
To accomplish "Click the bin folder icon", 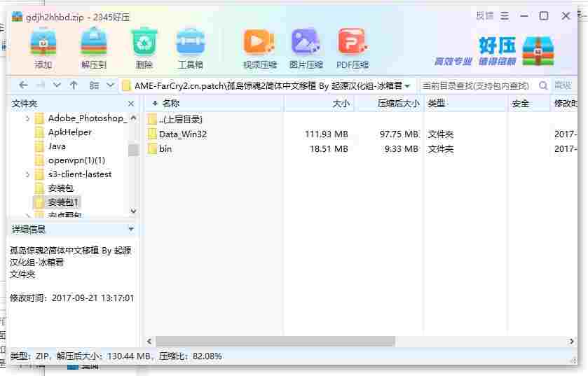I will click(x=152, y=149).
